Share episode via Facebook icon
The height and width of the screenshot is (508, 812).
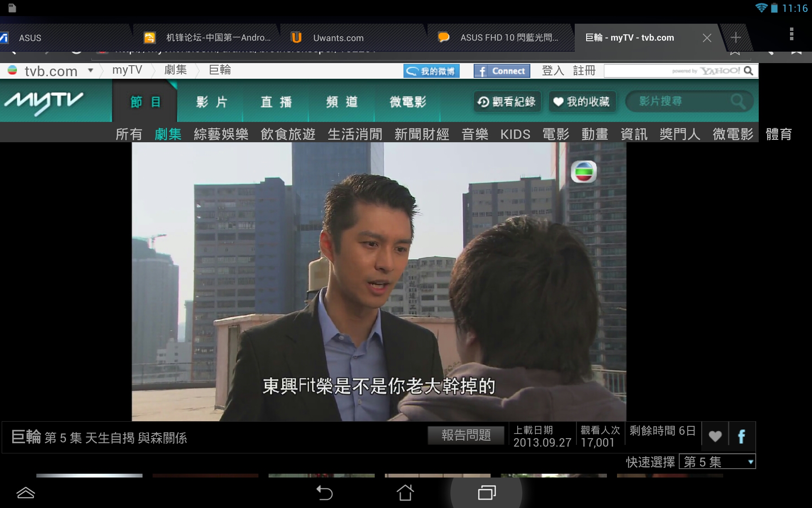click(742, 436)
